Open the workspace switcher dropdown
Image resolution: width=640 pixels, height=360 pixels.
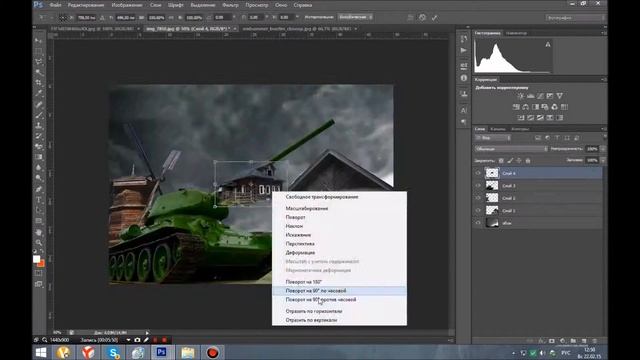coord(575,18)
